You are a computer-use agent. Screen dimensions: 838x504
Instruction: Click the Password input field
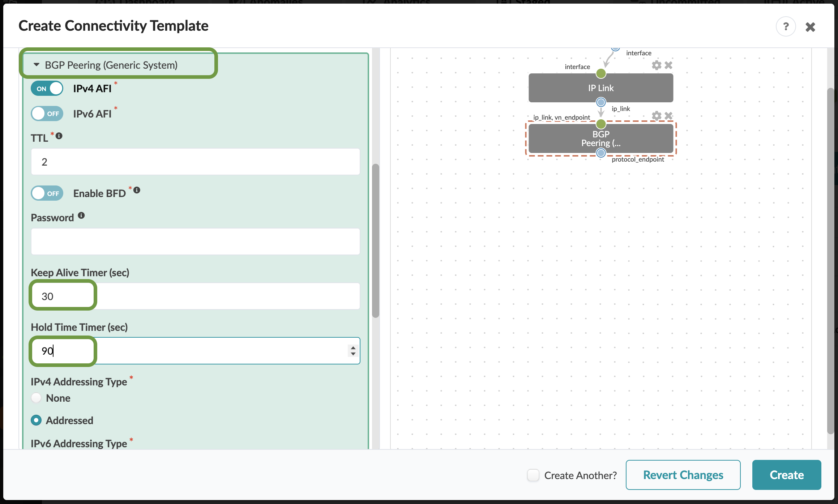(195, 242)
